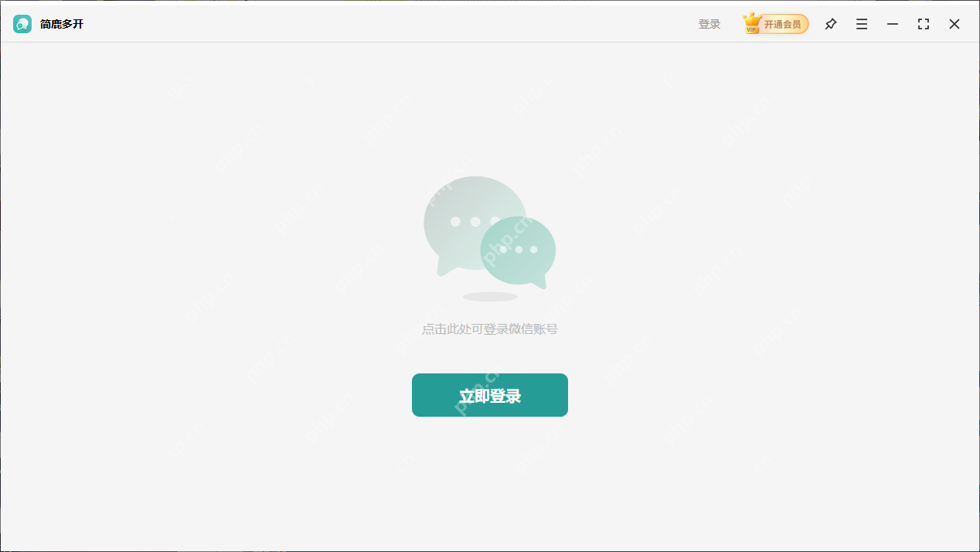Click the VIP crown icon
980x552 pixels.
(751, 21)
